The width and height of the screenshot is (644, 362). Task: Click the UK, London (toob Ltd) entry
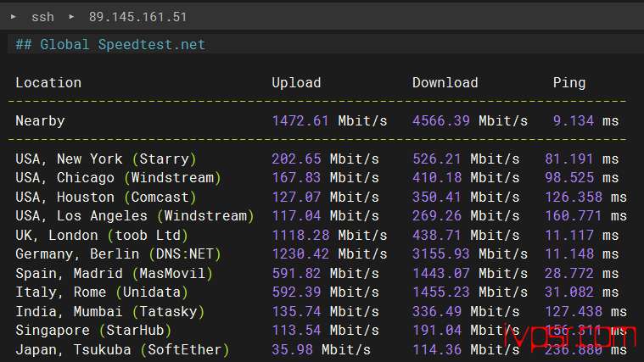click(x=102, y=235)
